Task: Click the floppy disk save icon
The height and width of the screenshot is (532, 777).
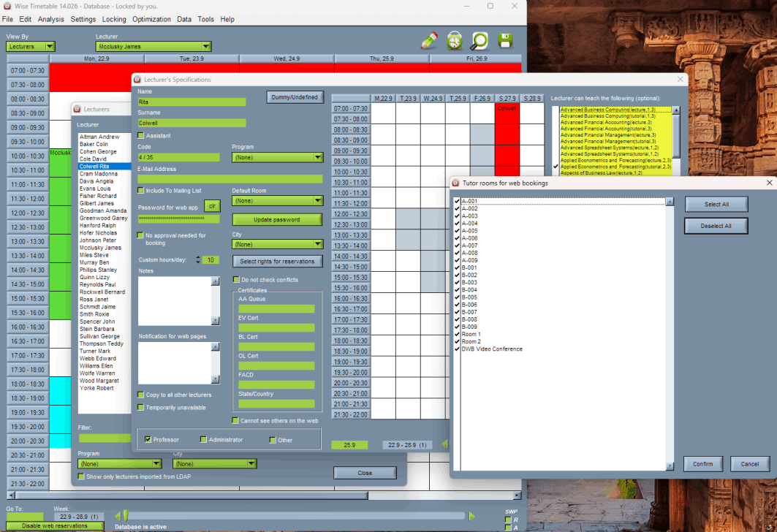Action: tap(504, 41)
